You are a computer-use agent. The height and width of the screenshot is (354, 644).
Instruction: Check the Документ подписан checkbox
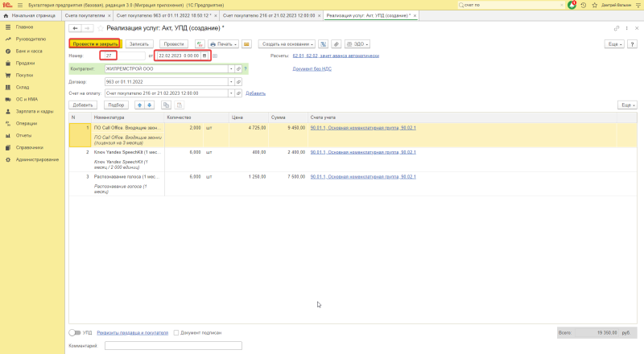[x=176, y=332]
